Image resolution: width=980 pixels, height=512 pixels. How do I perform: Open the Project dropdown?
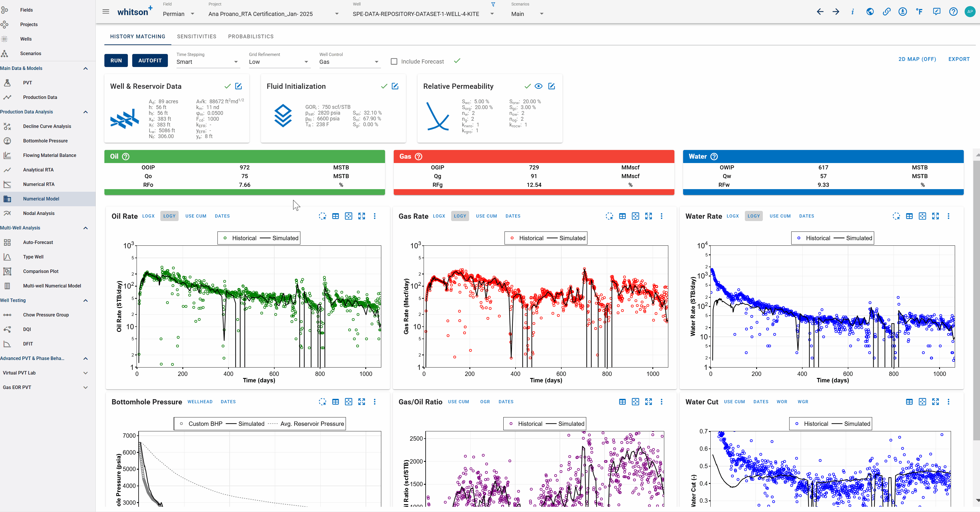tap(273, 14)
